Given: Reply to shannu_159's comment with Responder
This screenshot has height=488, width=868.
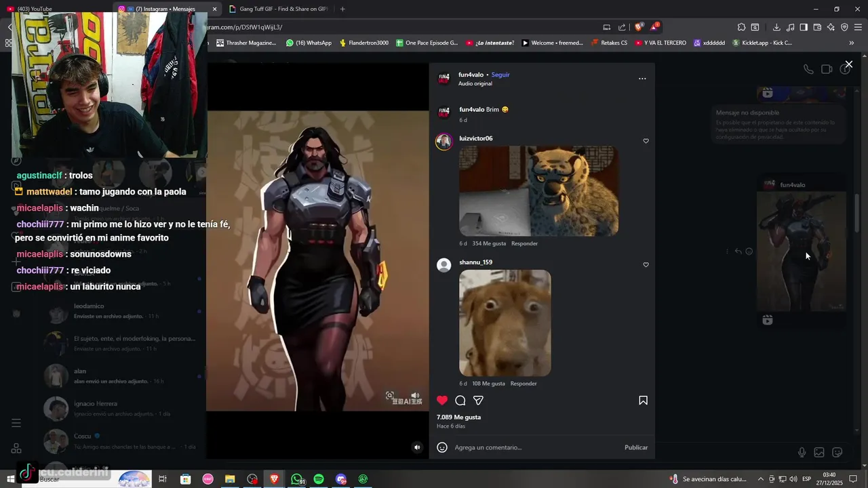Looking at the screenshot, I should [x=524, y=384].
